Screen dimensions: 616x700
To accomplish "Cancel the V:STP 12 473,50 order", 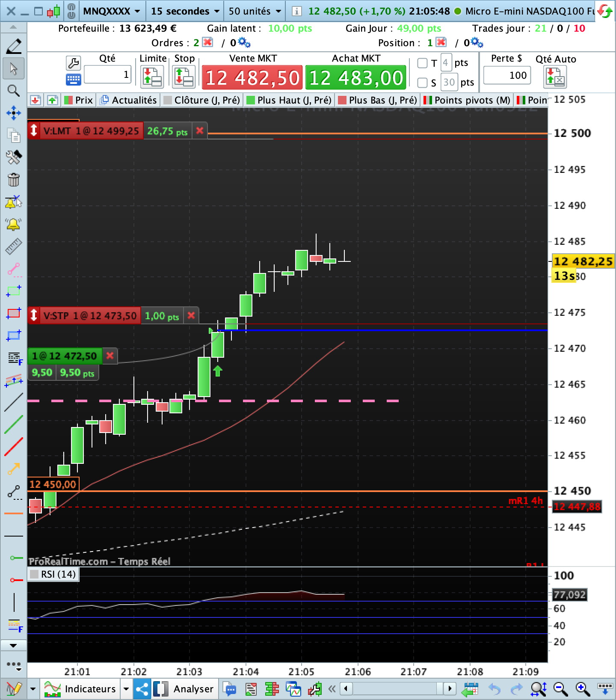I will pos(191,316).
